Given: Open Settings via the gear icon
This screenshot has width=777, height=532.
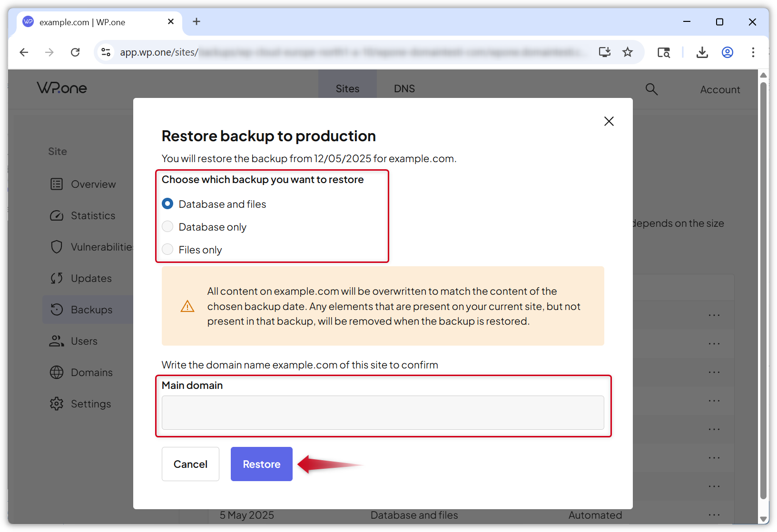Looking at the screenshot, I should (57, 404).
